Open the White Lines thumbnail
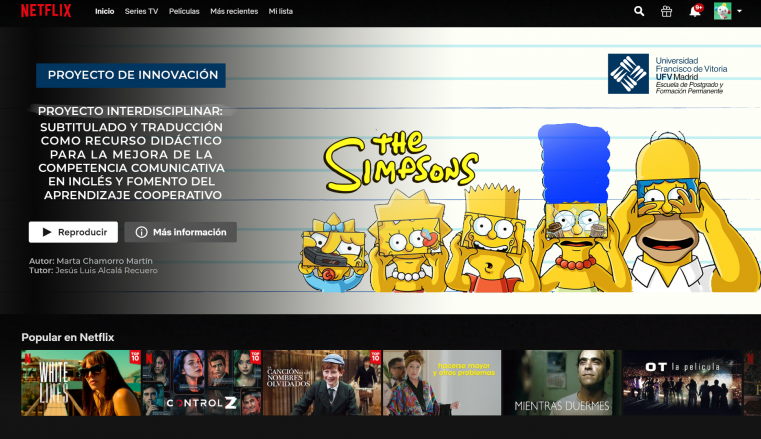 (x=81, y=383)
